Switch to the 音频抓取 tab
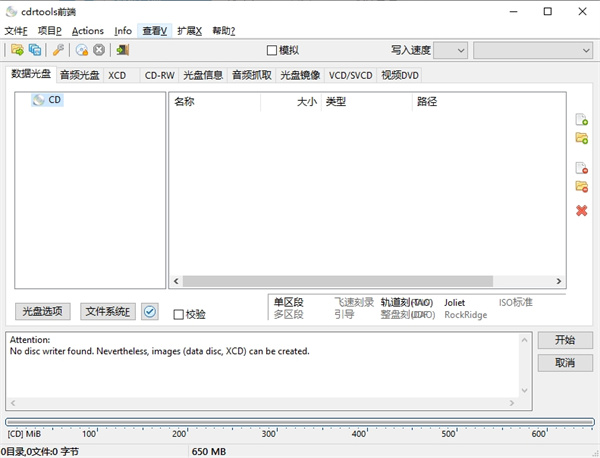The height and width of the screenshot is (458, 600). [x=252, y=75]
